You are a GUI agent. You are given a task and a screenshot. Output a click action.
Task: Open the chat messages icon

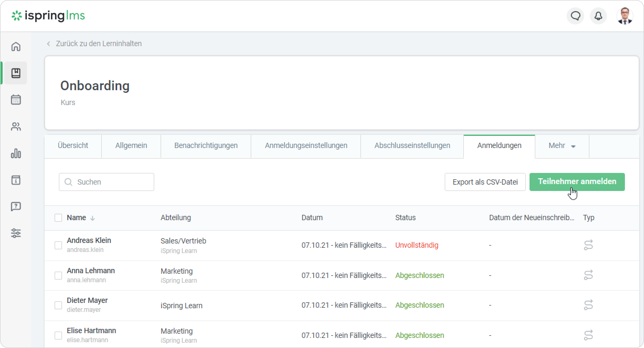[x=575, y=16]
